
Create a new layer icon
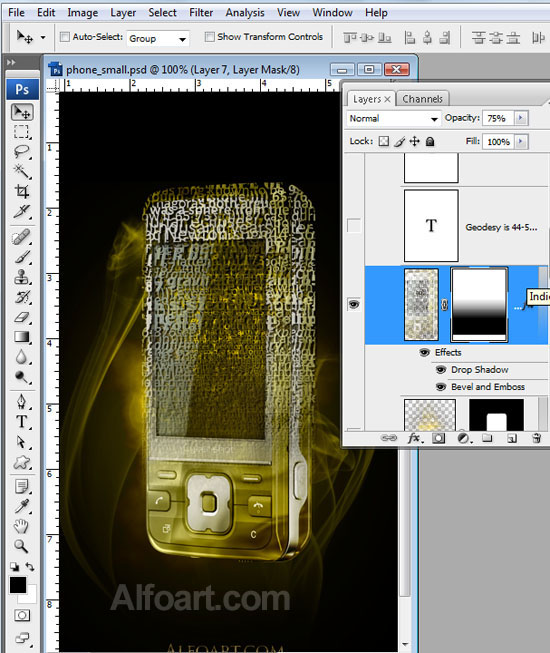(512, 438)
